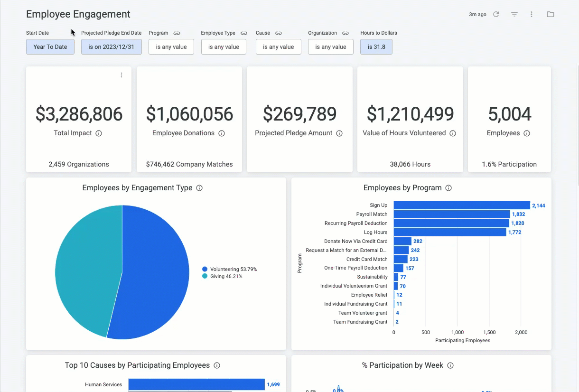Open the Hours to Dollars 'is 31.8' filter
The image size is (579, 392).
(376, 47)
